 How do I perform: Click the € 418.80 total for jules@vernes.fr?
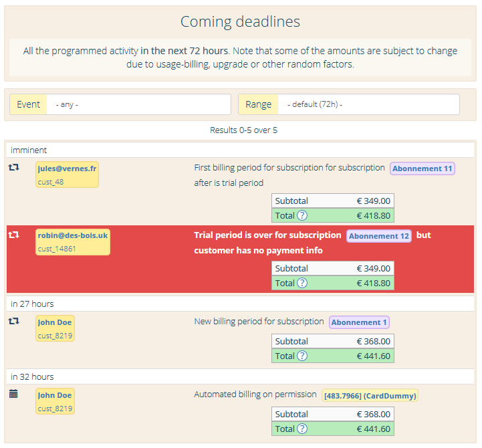coord(373,215)
